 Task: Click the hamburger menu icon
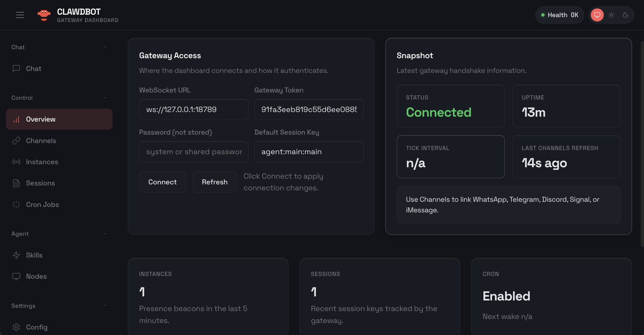20,15
